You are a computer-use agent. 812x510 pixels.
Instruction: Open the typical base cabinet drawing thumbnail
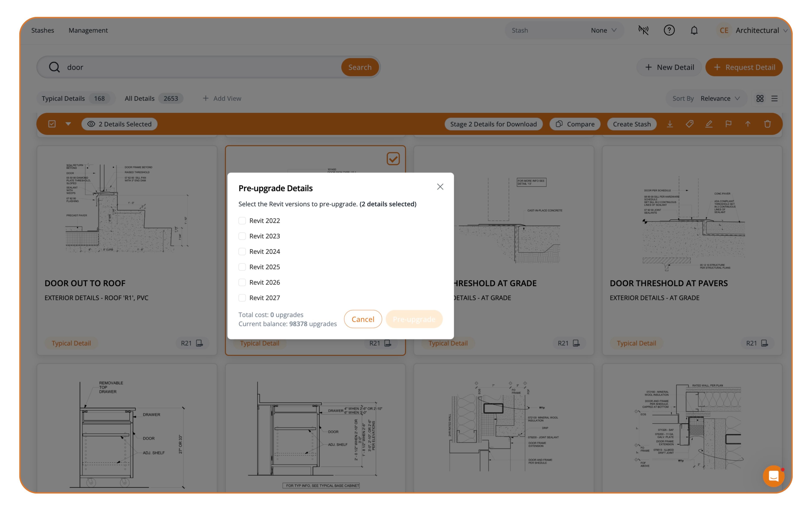click(315, 434)
